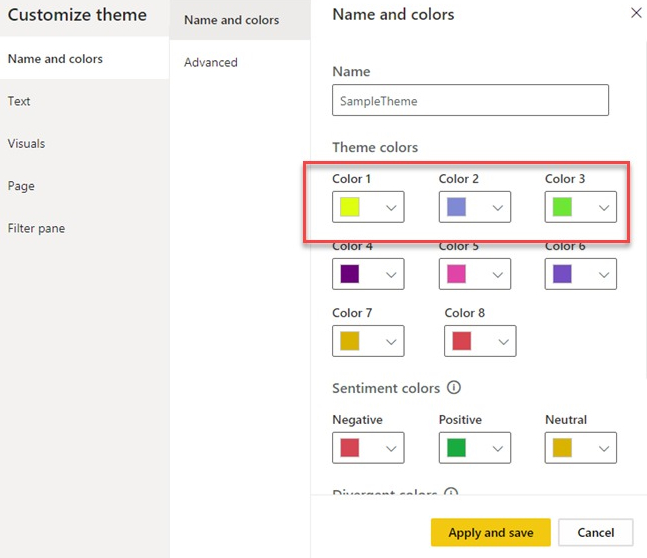This screenshot has width=647, height=558.
Task: Open the Color 2 dropdown chevron
Action: [x=498, y=207]
